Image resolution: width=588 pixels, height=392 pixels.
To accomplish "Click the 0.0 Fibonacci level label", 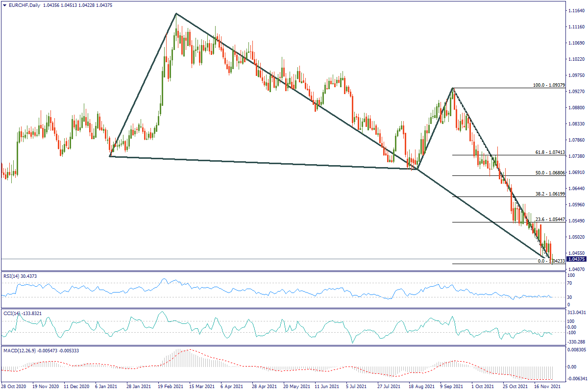I will pyautogui.click(x=551, y=262).
